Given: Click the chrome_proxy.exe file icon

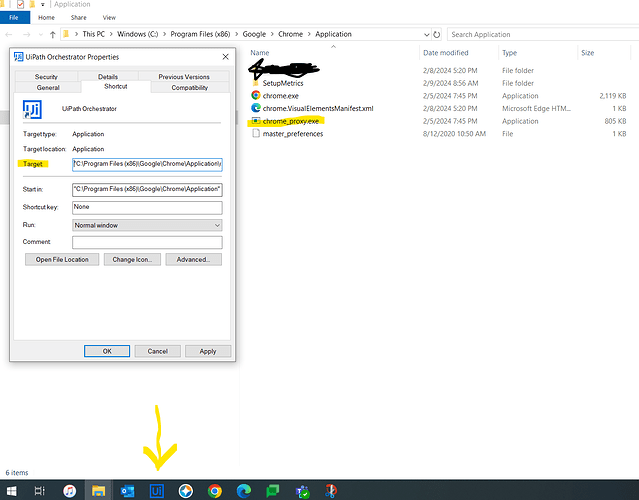Looking at the screenshot, I should 256,121.
